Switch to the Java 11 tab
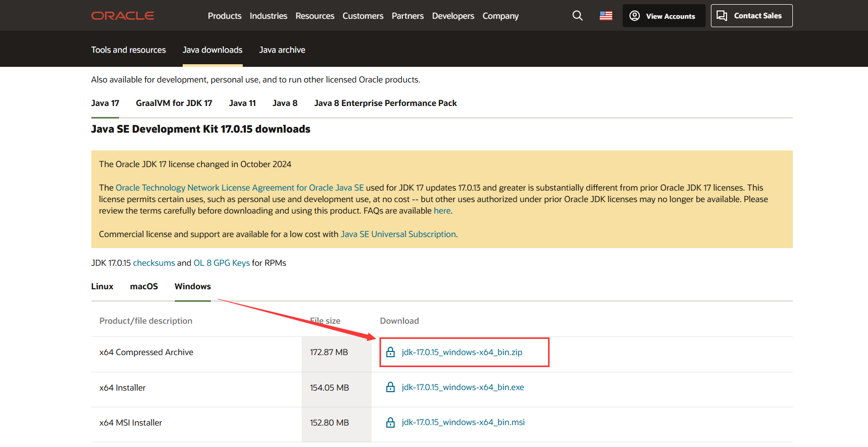The width and height of the screenshot is (868, 447). [242, 103]
